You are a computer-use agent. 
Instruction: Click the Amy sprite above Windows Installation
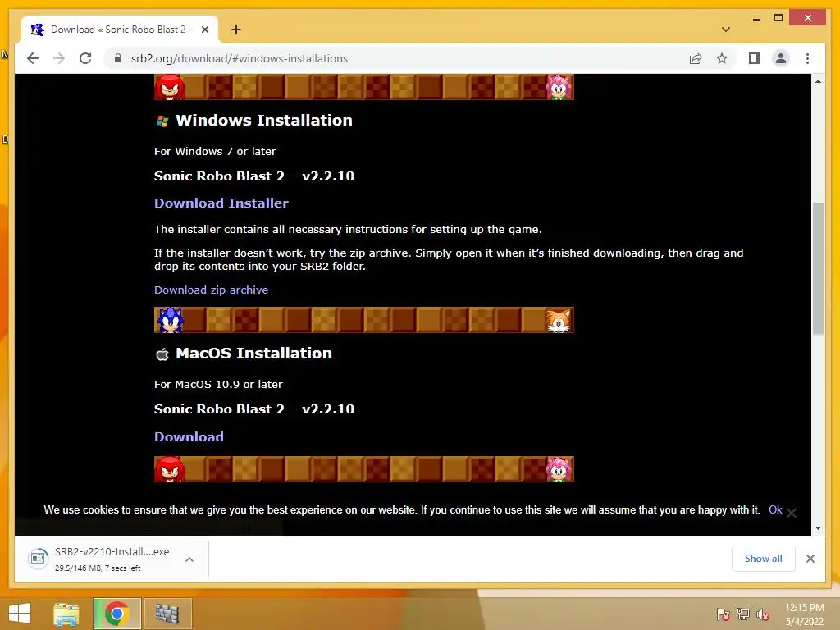[558, 87]
